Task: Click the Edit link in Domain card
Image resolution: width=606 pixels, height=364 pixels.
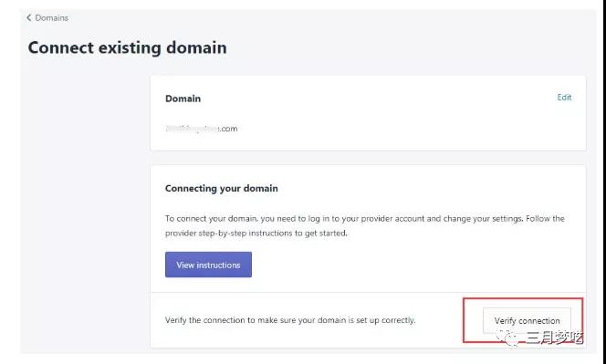Action: (x=564, y=98)
